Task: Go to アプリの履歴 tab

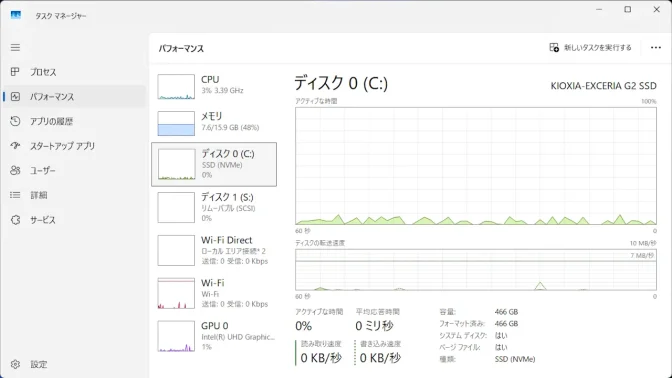Action: point(75,121)
